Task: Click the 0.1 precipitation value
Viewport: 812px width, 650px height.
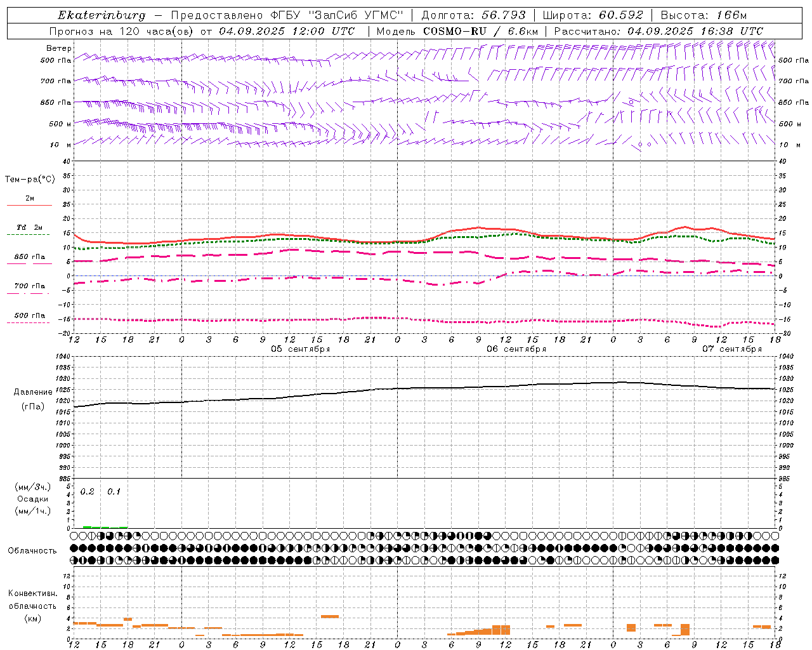Action: click(x=114, y=492)
